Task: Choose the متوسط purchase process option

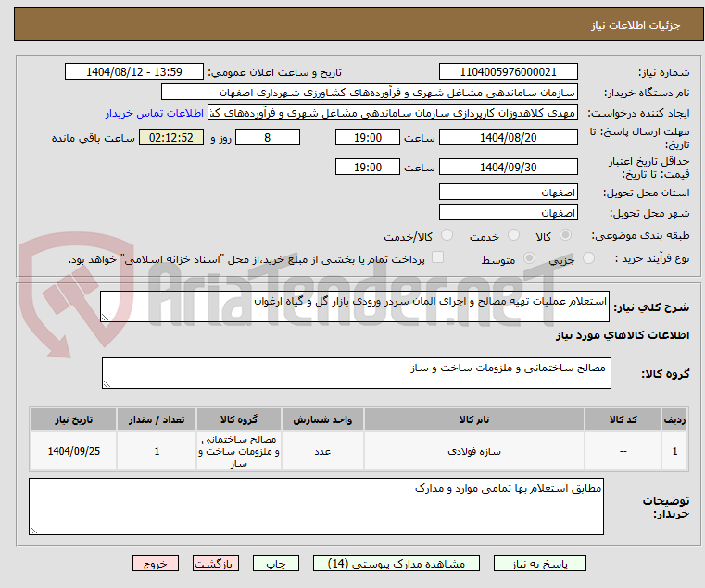Action: pyautogui.click(x=529, y=258)
